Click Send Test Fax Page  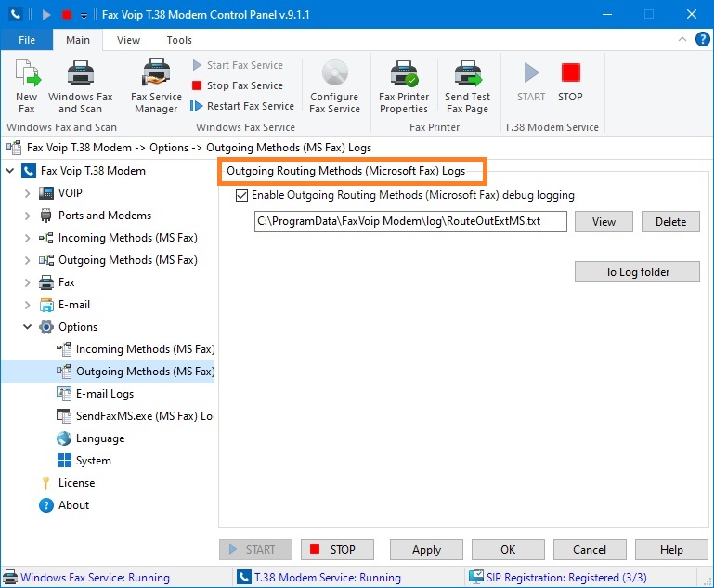(x=468, y=86)
